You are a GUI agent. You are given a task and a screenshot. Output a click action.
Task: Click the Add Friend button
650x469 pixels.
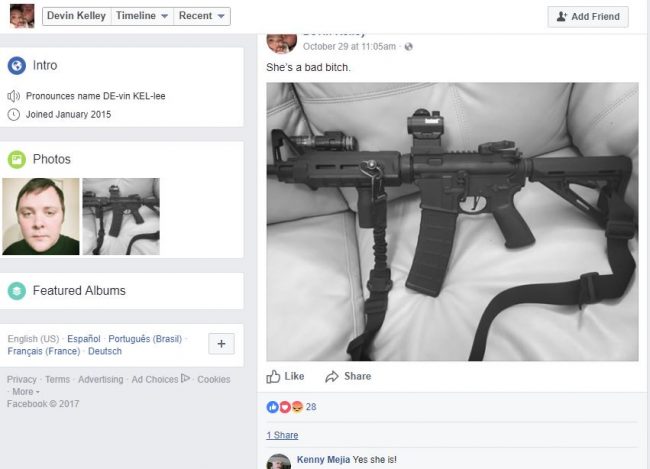(588, 17)
